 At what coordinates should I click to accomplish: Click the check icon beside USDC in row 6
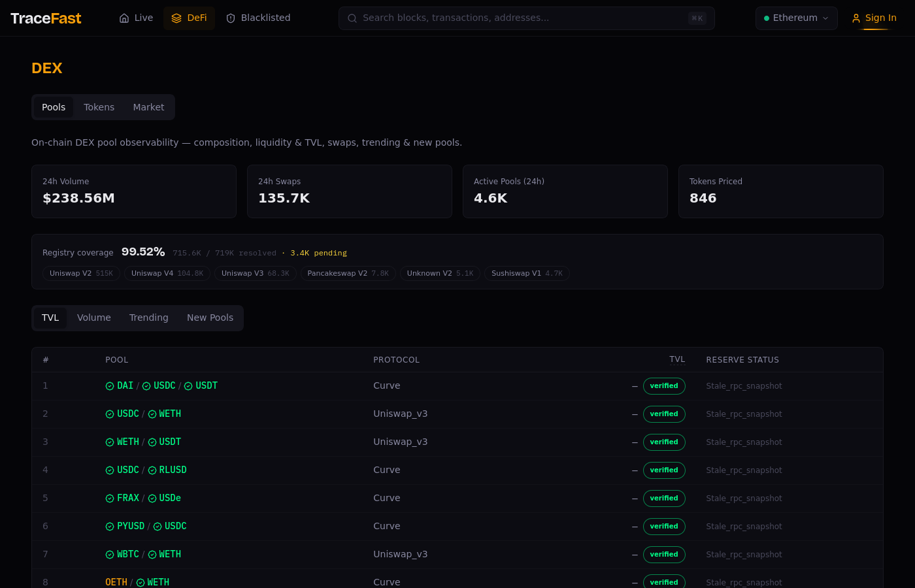(158, 527)
